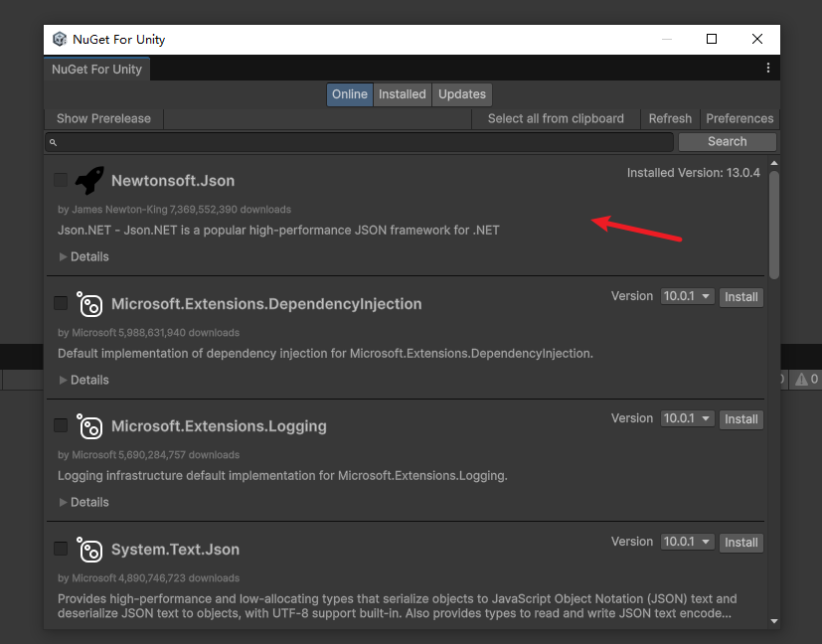The width and height of the screenshot is (822, 644).
Task: Click the scrollbar down arrow
Action: pyautogui.click(x=773, y=621)
